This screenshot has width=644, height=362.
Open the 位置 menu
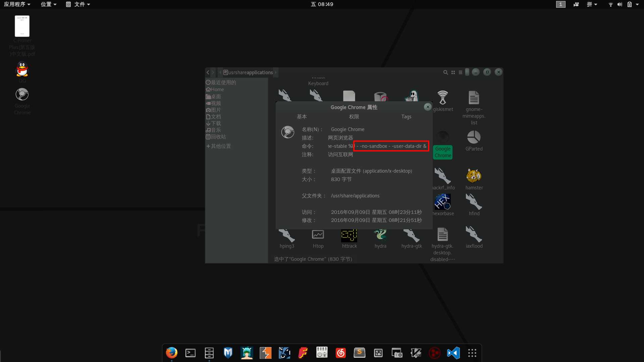[x=49, y=4]
